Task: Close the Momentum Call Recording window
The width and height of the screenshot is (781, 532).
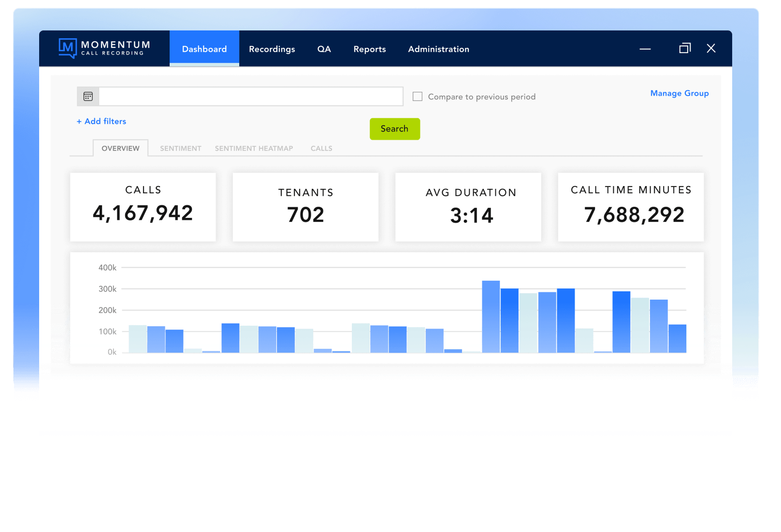Action: 711,48
